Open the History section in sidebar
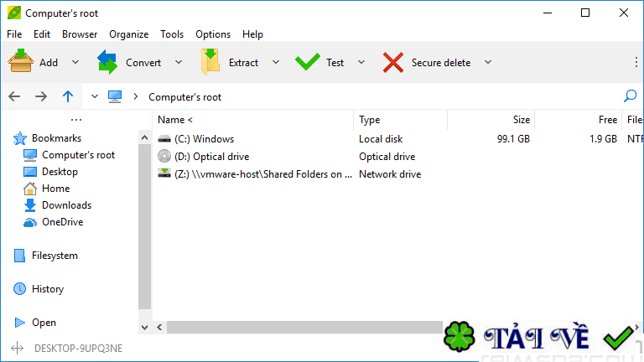This screenshot has width=644, height=362. pyautogui.click(x=47, y=289)
